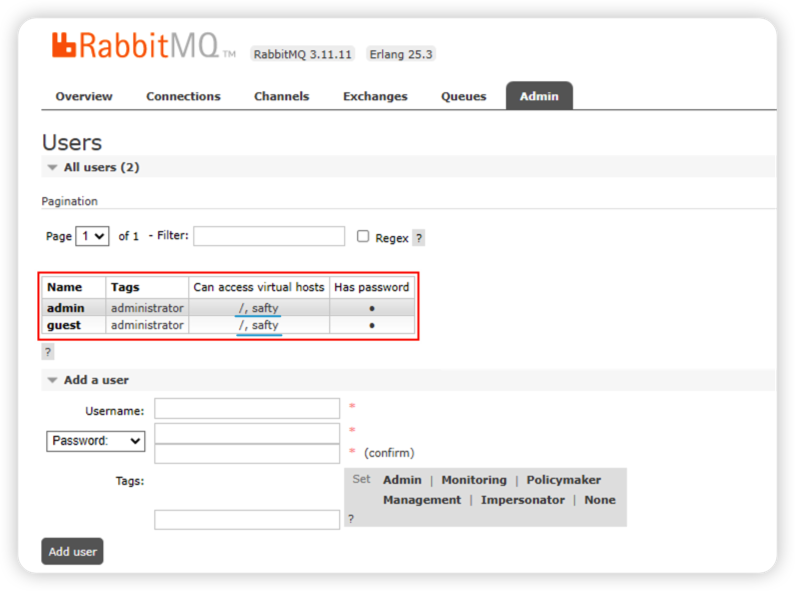Open help icon below users table
Image resolution: width=795 pixels, height=591 pixels.
pyautogui.click(x=48, y=352)
